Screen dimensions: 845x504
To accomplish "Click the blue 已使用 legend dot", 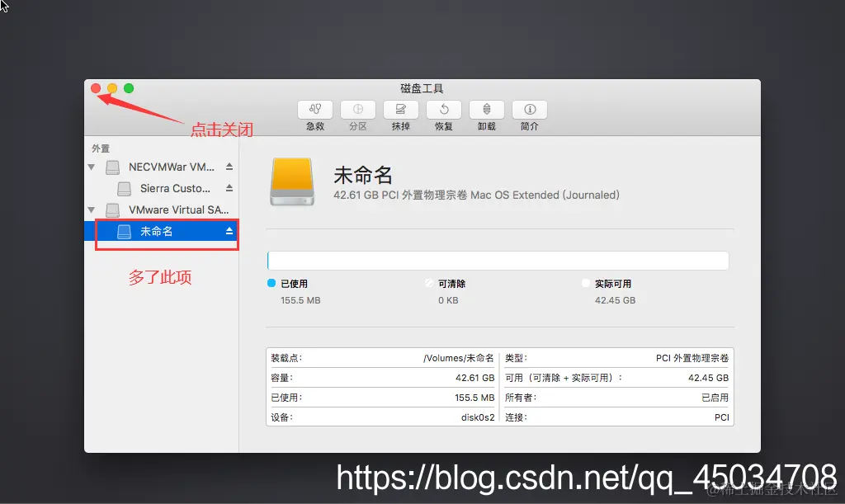I will click(x=271, y=283).
